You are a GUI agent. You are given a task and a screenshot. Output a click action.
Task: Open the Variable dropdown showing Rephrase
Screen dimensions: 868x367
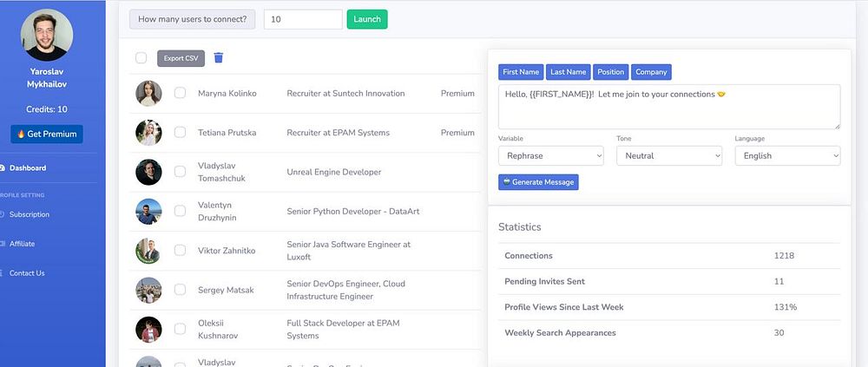(x=551, y=155)
